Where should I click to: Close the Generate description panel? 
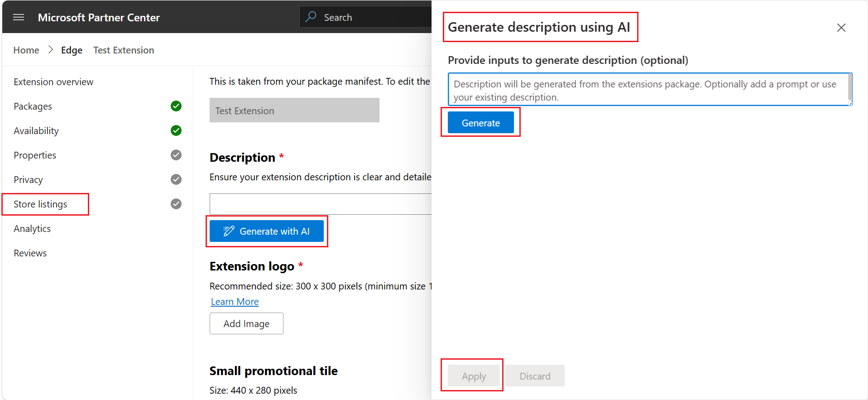point(841,28)
